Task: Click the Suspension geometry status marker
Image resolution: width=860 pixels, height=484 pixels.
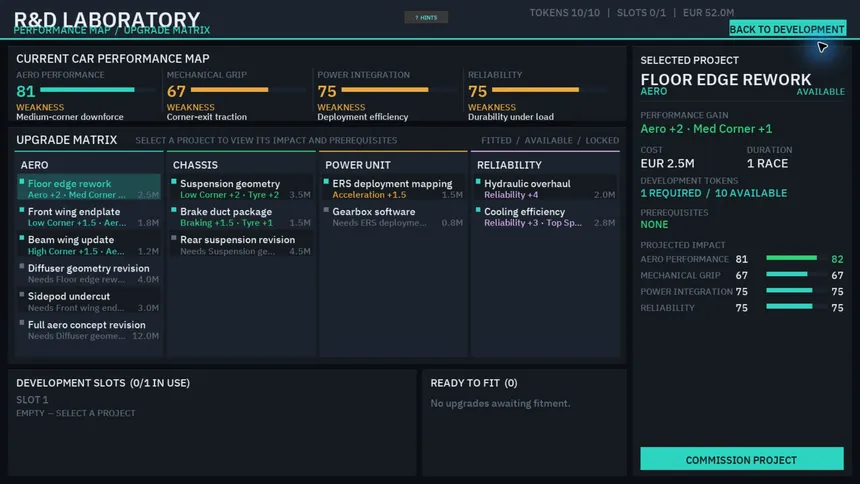Action: pyautogui.click(x=174, y=181)
